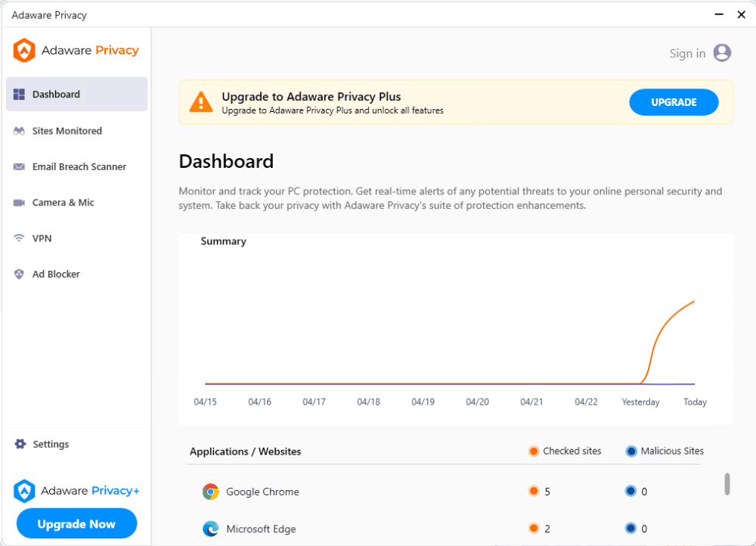Open the Email Breach Scanner page

[79, 167]
